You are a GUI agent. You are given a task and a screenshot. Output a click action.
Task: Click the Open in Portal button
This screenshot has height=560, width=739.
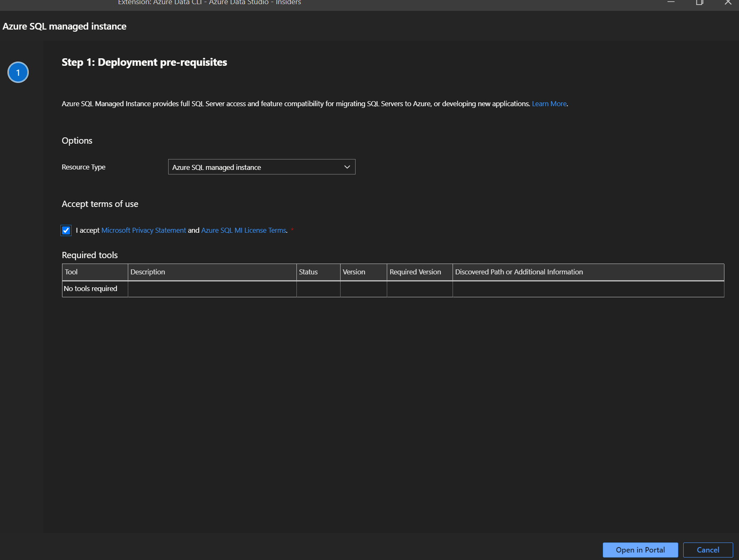(x=640, y=550)
